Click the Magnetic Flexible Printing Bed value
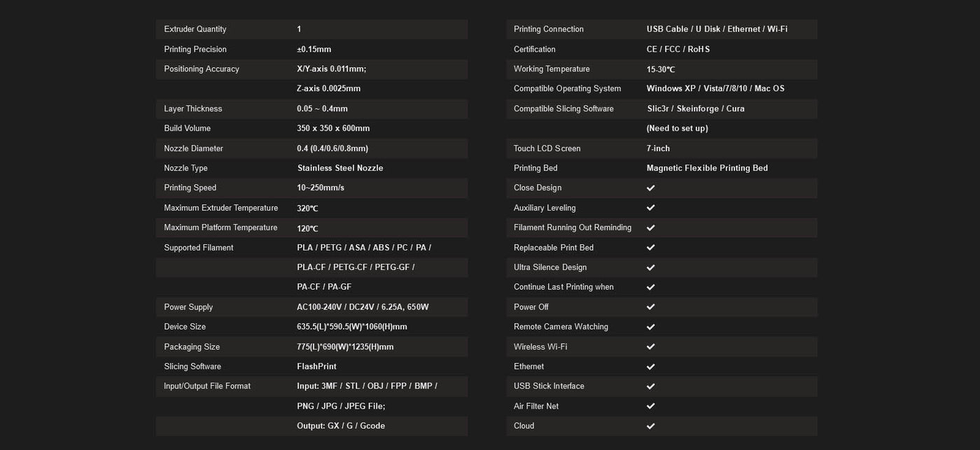The width and height of the screenshot is (980, 450). [x=707, y=169]
